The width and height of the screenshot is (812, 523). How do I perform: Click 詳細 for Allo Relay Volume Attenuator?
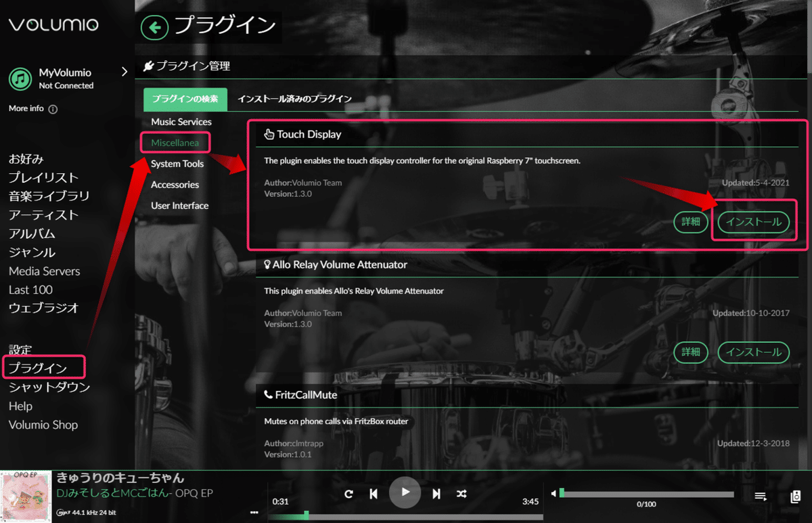click(x=691, y=352)
